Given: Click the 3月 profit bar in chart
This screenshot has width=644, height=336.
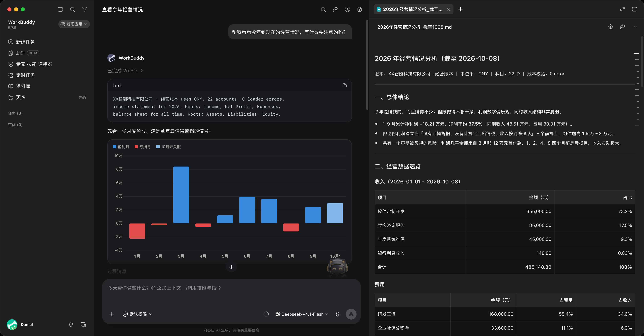Looking at the screenshot, I should [x=181, y=195].
